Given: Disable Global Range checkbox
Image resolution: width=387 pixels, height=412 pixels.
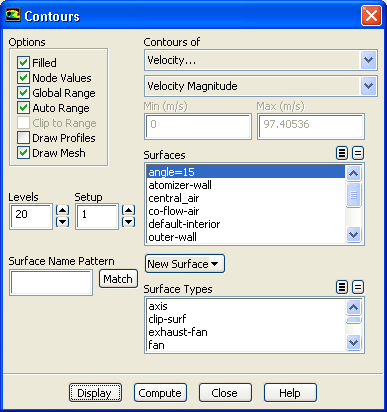Looking at the screenshot, I should click(x=23, y=93).
